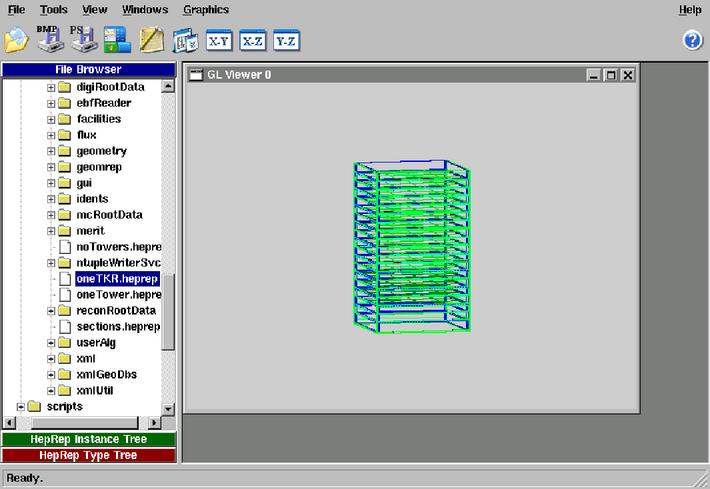Expand the geometry folder
Image resolution: width=710 pixels, height=489 pixels.
pos(51,151)
